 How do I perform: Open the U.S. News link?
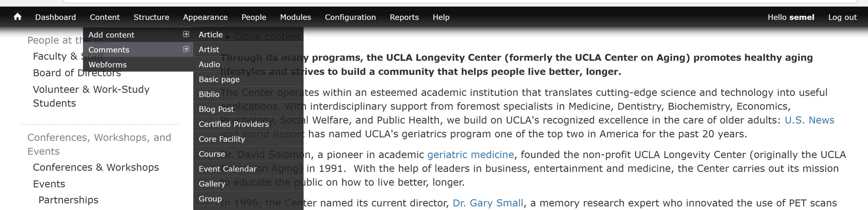pyautogui.click(x=809, y=120)
